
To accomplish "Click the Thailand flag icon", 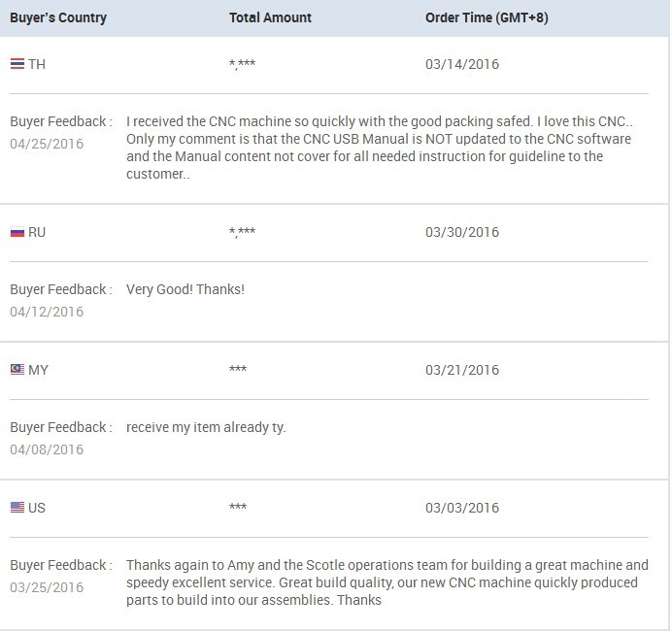I will pyautogui.click(x=17, y=64).
